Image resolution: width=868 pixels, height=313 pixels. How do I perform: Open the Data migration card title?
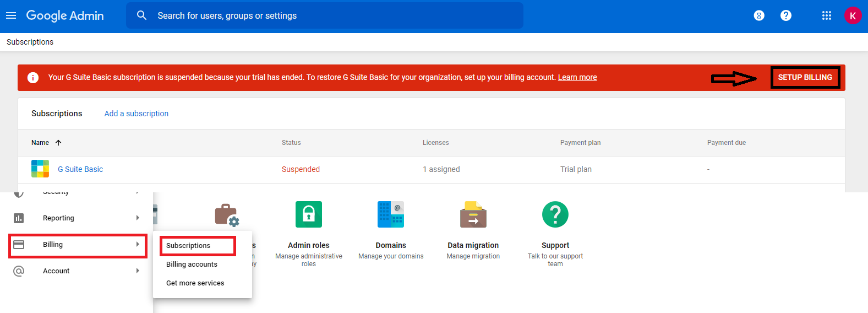click(473, 245)
